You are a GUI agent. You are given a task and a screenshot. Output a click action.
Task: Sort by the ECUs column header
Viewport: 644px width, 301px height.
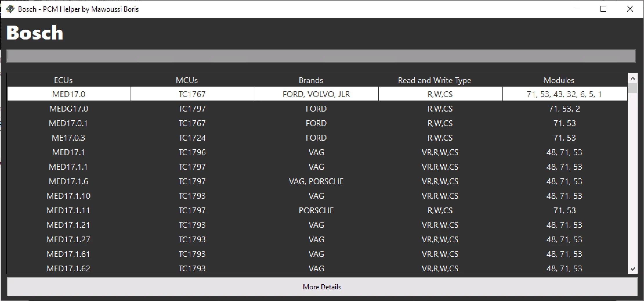pos(63,80)
